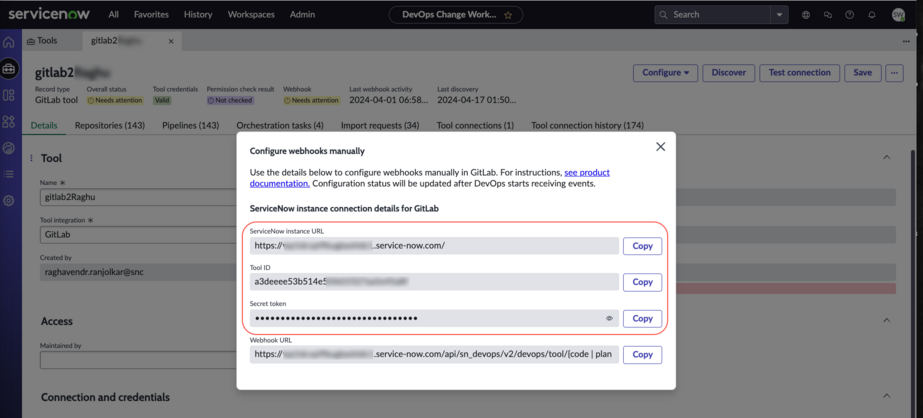Click the Overall status Needs attention badge
The image size is (923, 418).
pyautogui.click(x=115, y=101)
